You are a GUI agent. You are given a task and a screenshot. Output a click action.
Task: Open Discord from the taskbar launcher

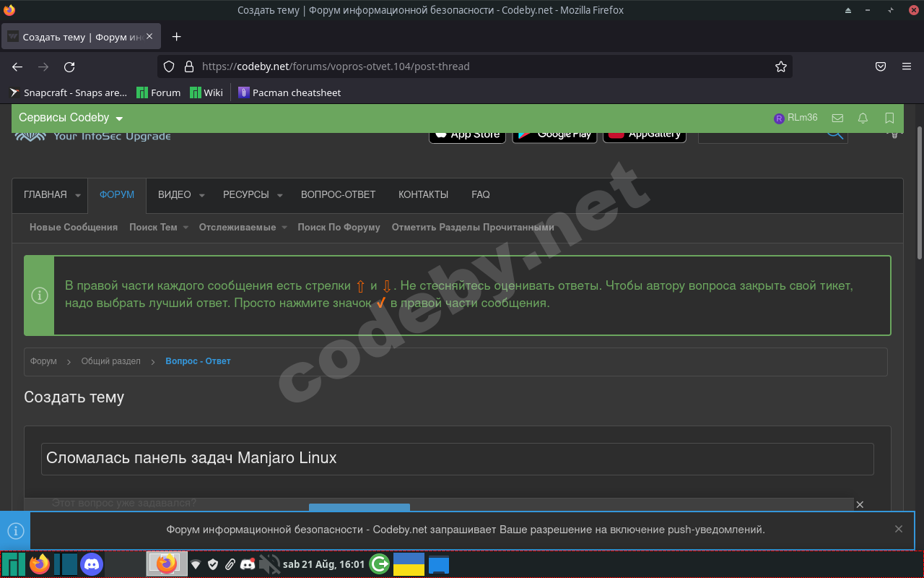point(92,564)
